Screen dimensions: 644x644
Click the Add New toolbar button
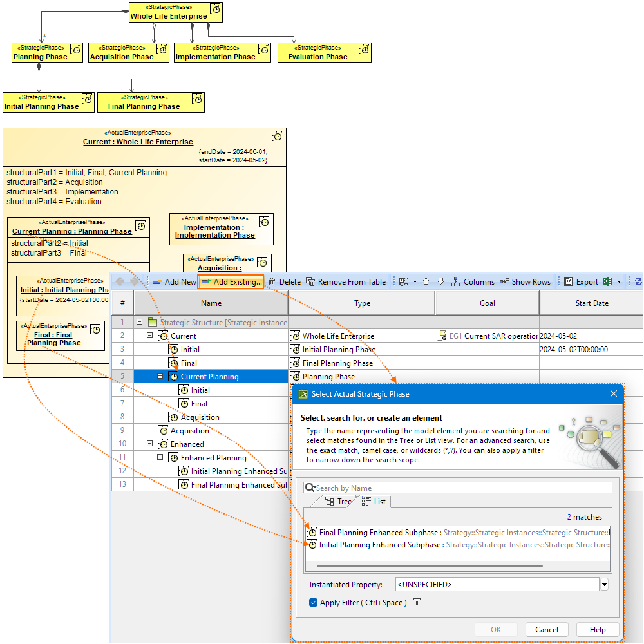[x=174, y=282]
